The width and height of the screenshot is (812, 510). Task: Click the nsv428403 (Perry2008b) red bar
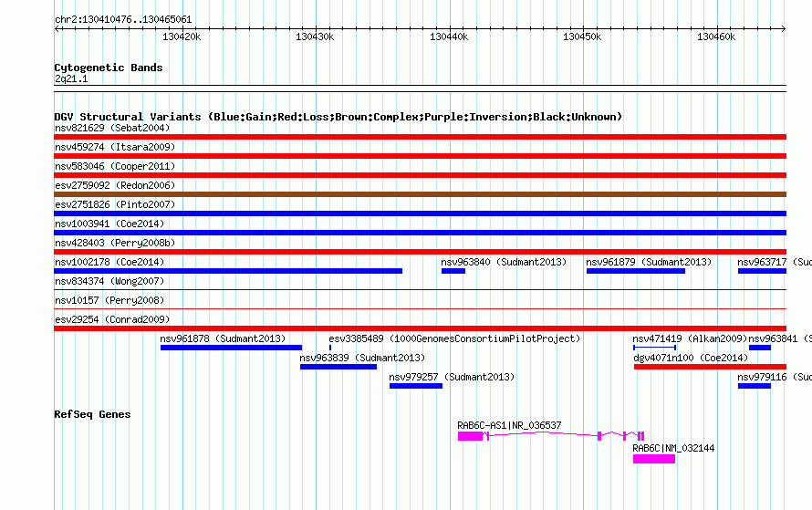pyautogui.click(x=420, y=252)
